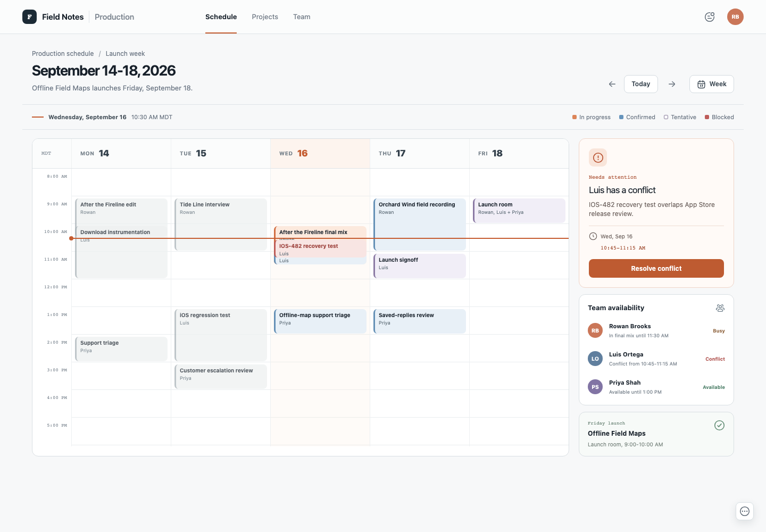The height and width of the screenshot is (532, 766).
Task: Click the In progress legend swatch
Action: tap(574, 117)
